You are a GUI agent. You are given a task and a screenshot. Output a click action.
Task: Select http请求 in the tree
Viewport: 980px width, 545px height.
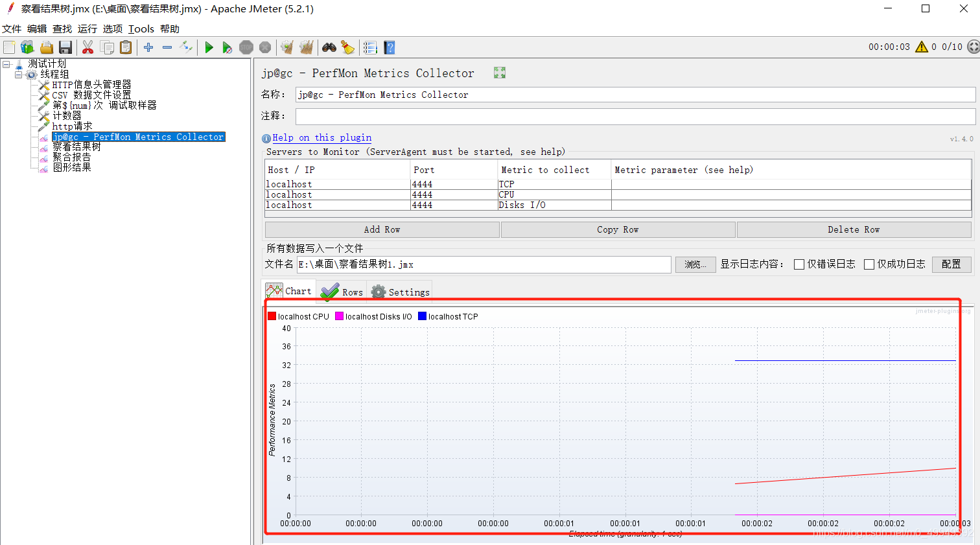point(72,126)
